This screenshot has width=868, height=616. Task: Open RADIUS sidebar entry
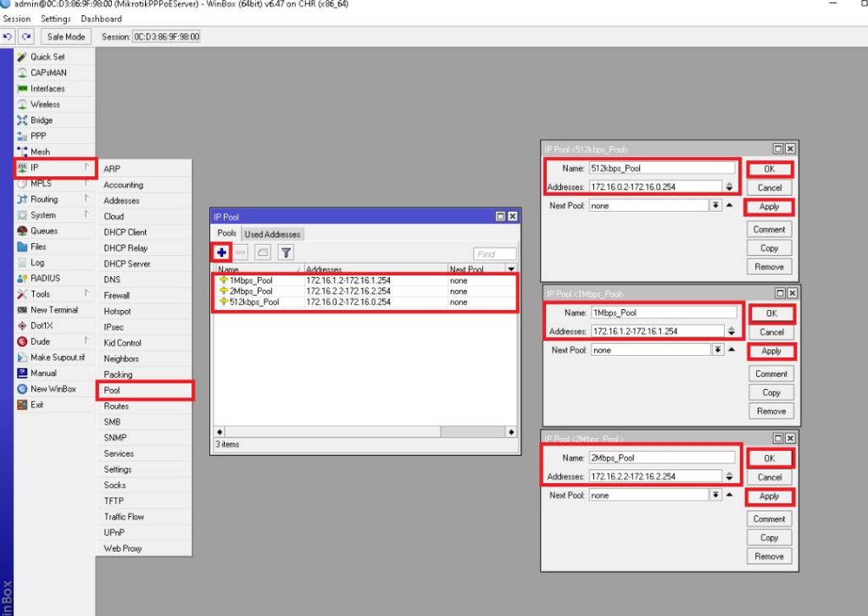click(54, 278)
